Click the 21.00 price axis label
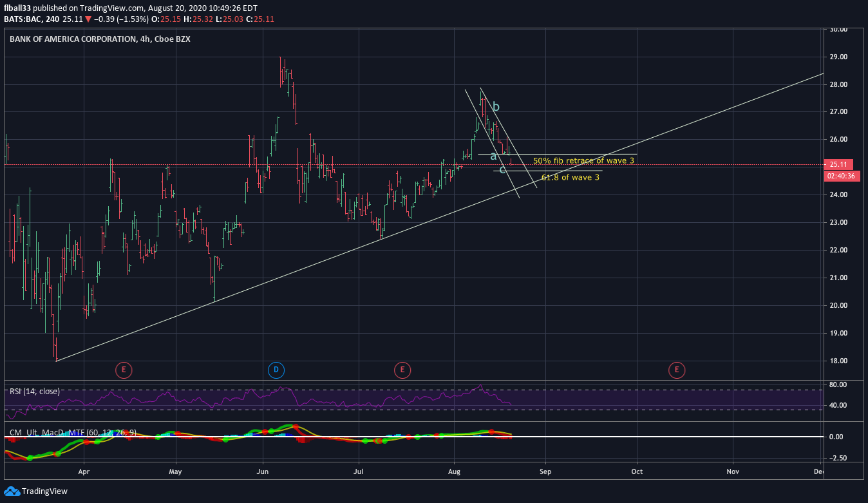 [x=838, y=278]
